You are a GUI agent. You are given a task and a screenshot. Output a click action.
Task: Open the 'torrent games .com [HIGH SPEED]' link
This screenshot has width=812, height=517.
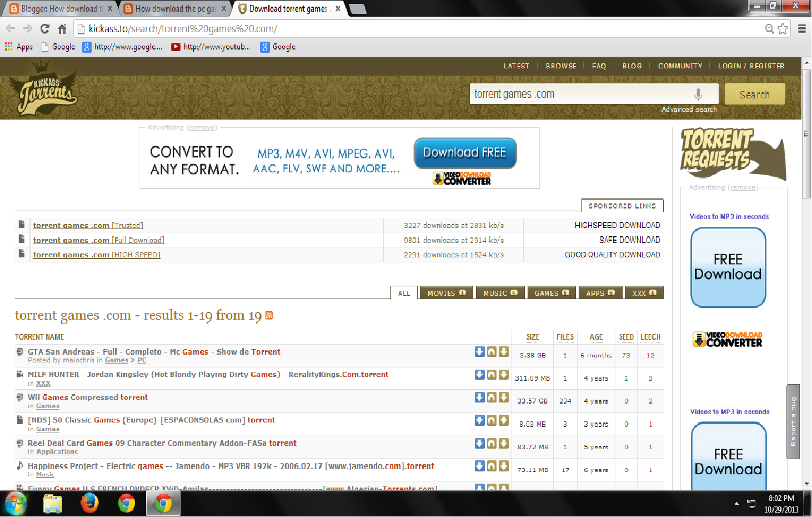97,255
